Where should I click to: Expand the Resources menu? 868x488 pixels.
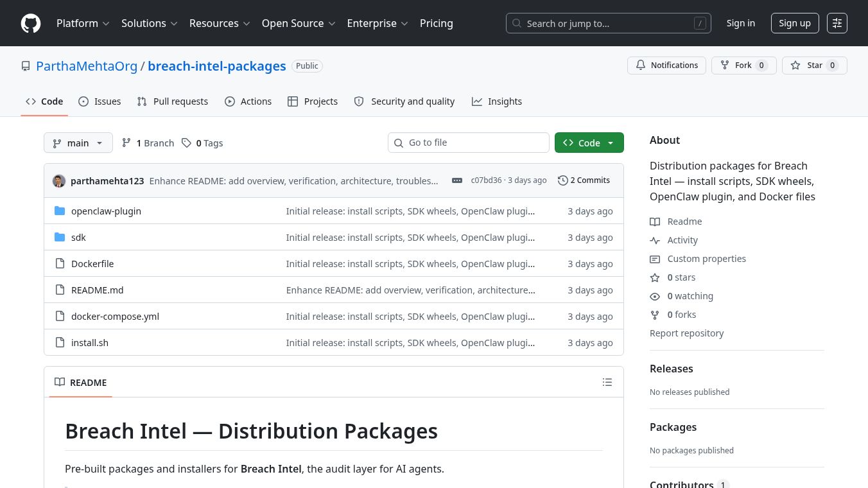[x=219, y=23]
